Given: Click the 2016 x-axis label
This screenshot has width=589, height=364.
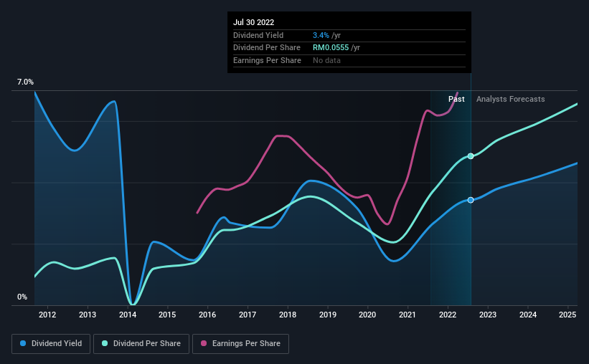Looking at the screenshot, I should pos(207,315).
